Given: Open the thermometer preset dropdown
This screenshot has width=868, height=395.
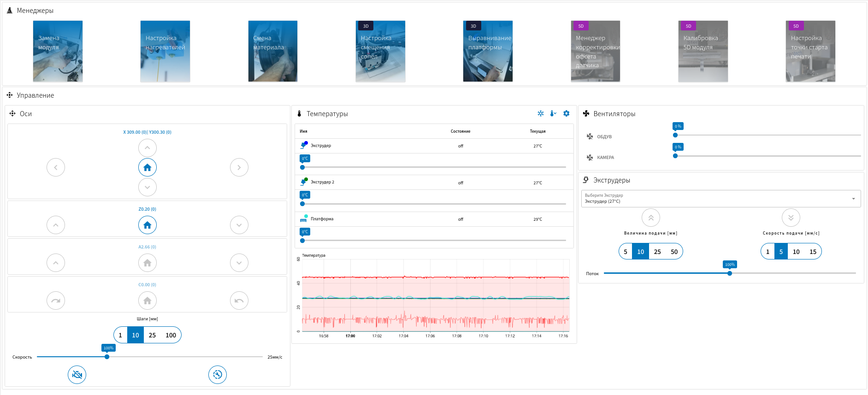Looking at the screenshot, I should pyautogui.click(x=553, y=113).
